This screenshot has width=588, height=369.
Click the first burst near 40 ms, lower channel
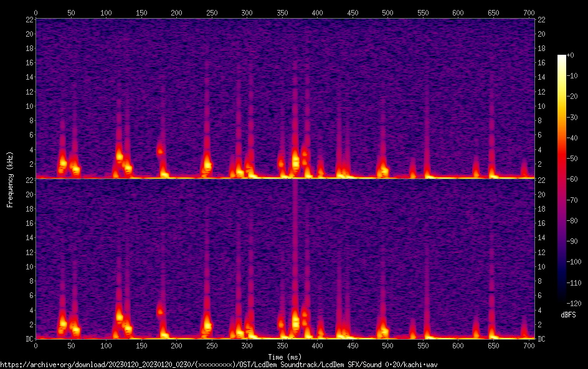62,322
